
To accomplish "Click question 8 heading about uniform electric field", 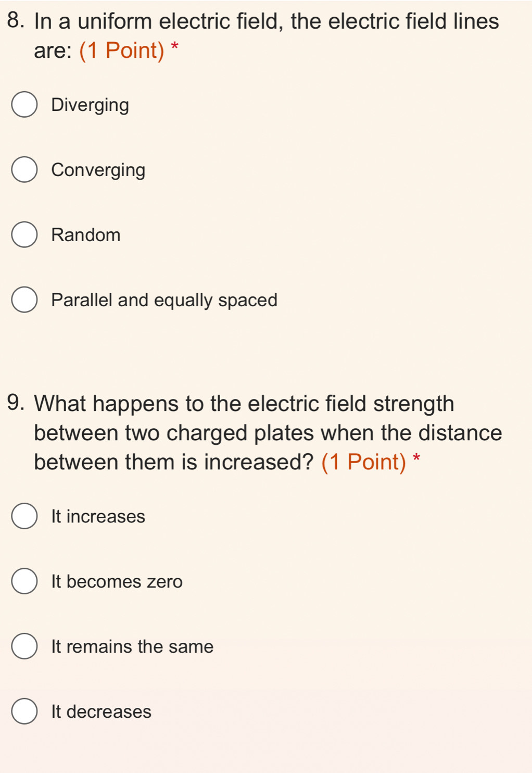I will (266, 22).
